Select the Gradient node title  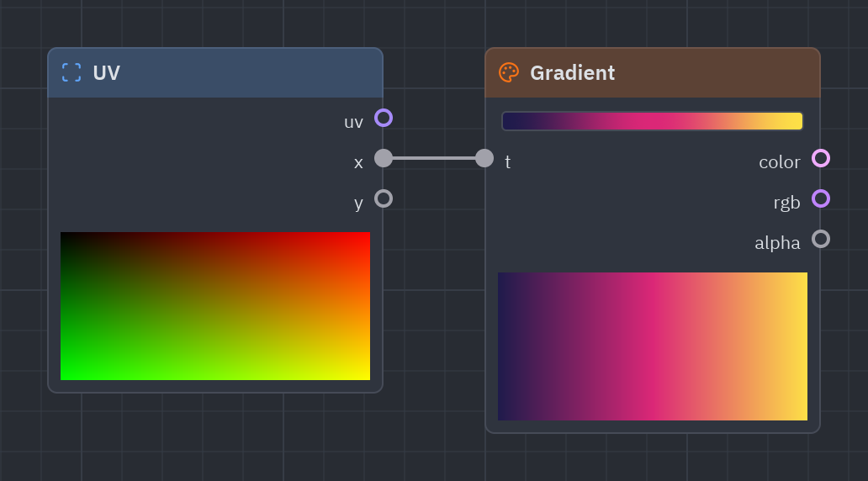[x=573, y=73]
